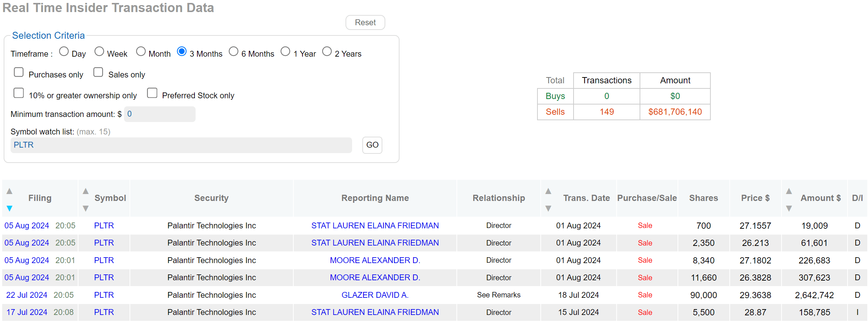
Task: Sort Amount $ column descending arrow
Action: click(x=789, y=208)
